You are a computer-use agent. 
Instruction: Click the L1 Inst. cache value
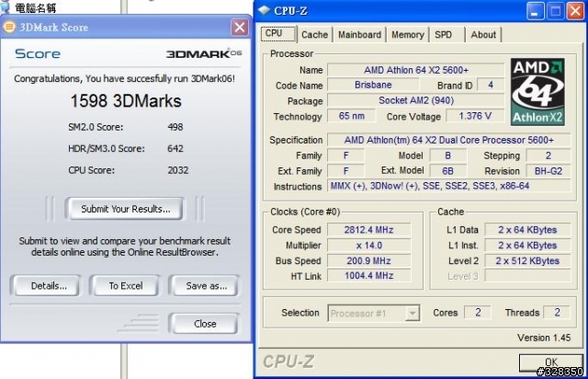(x=527, y=246)
